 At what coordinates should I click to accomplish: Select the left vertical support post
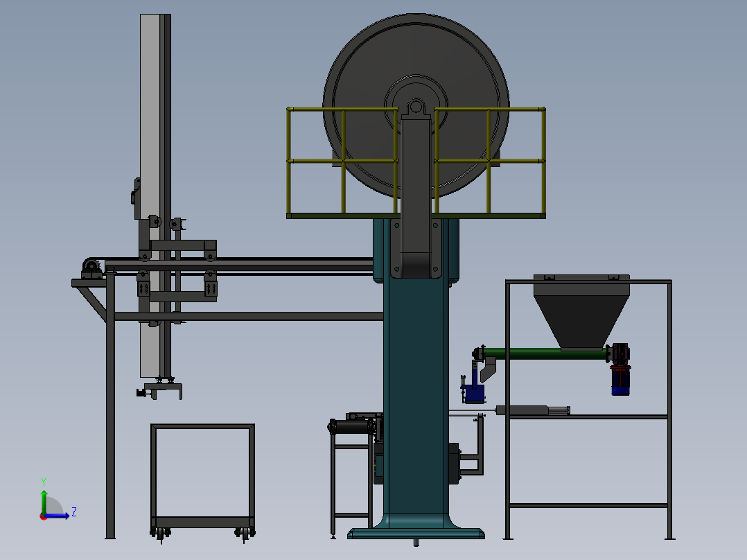click(110, 405)
